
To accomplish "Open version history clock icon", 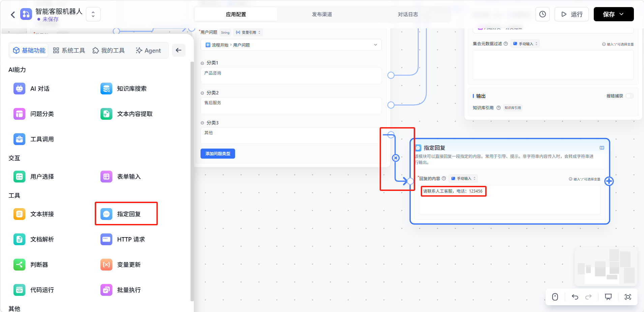I will coord(543,14).
